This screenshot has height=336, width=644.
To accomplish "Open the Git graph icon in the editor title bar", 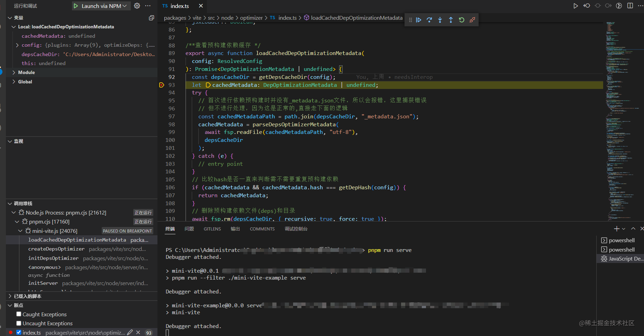I will [x=619, y=6].
